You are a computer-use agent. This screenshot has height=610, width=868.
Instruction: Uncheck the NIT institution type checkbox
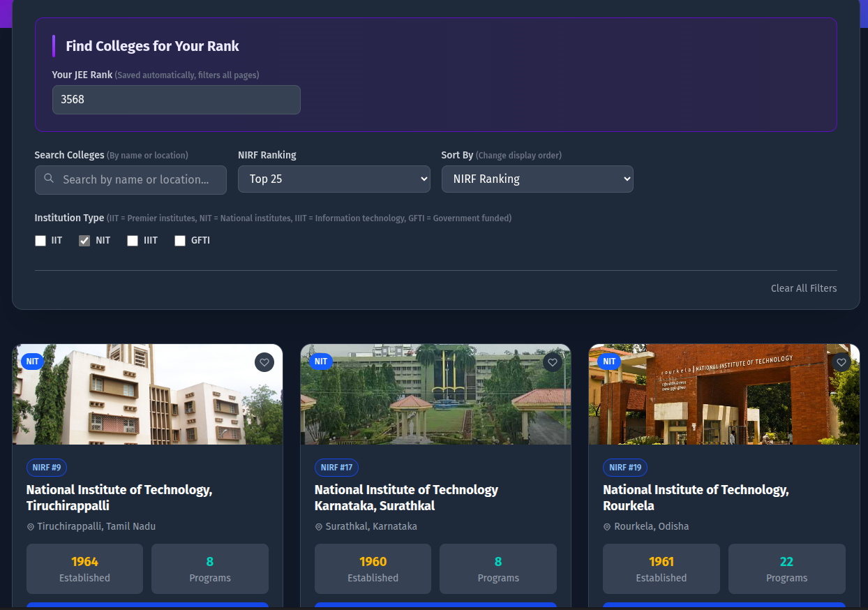coord(84,241)
